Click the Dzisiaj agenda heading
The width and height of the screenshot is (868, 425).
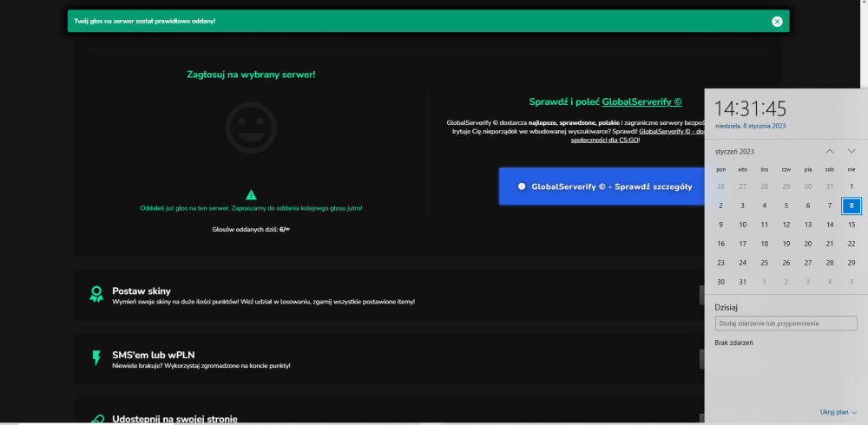(x=727, y=308)
